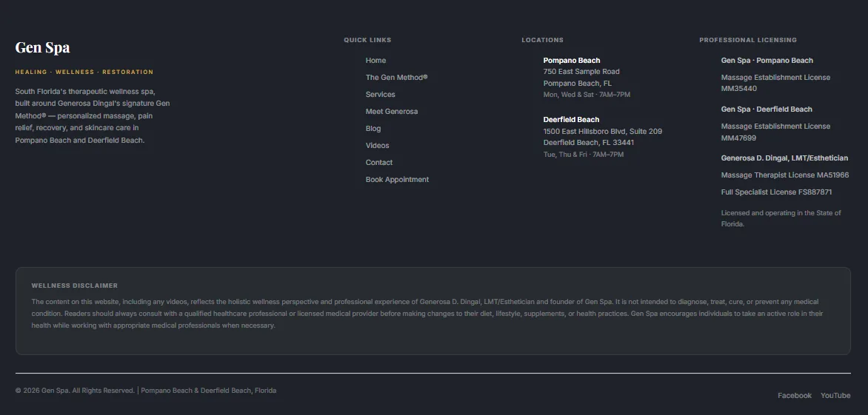Click the Mon, Wed & Sat hours text
The height and width of the screenshot is (415, 868).
(x=587, y=95)
